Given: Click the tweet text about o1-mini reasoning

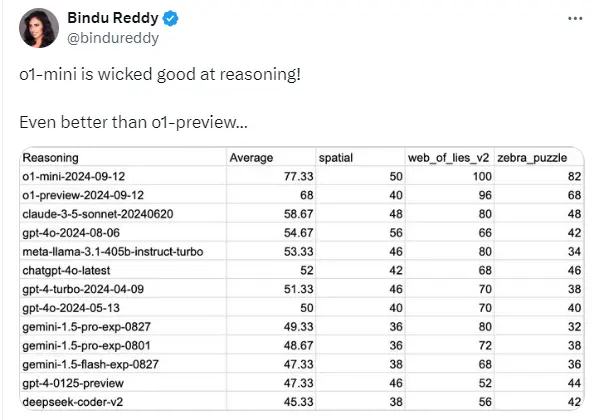Looking at the screenshot, I should [x=160, y=74].
